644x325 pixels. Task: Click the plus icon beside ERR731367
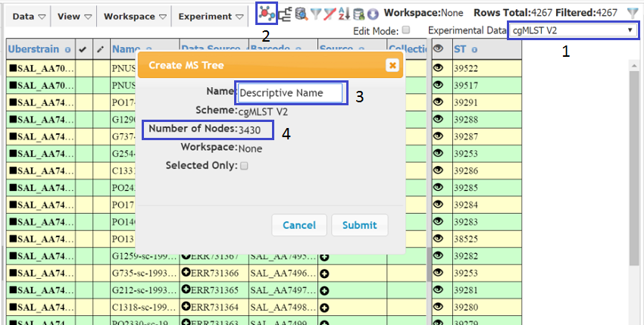tap(186, 255)
